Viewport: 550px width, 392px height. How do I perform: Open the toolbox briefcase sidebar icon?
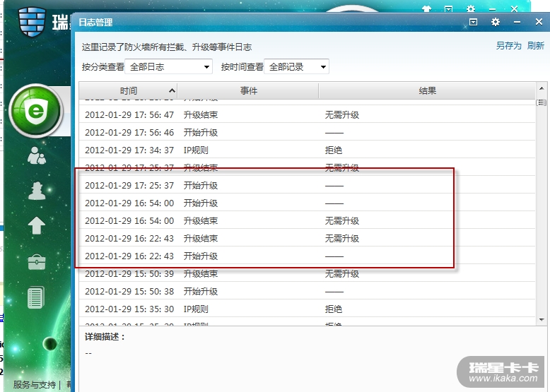[37, 262]
